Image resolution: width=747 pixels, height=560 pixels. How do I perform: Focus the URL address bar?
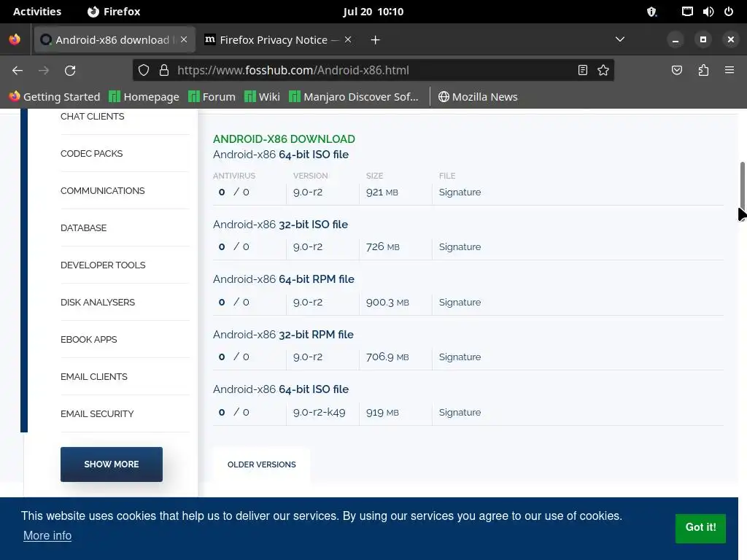click(x=373, y=71)
